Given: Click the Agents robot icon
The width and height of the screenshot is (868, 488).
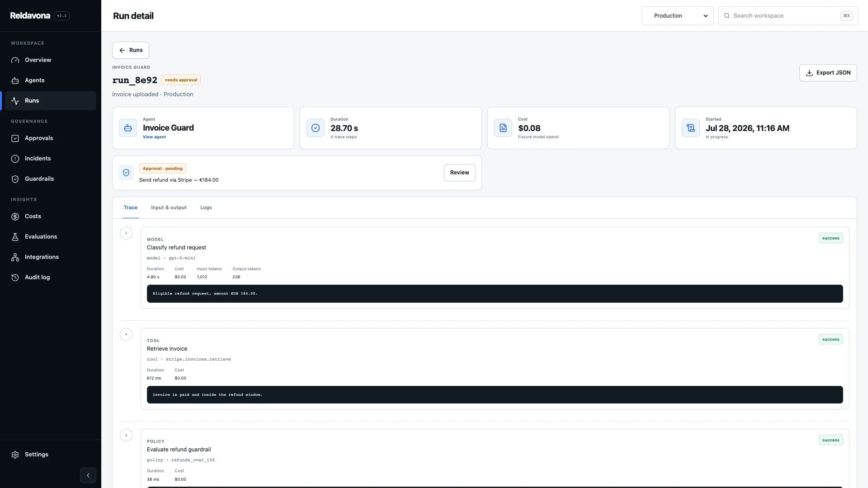Looking at the screenshot, I should (x=15, y=80).
